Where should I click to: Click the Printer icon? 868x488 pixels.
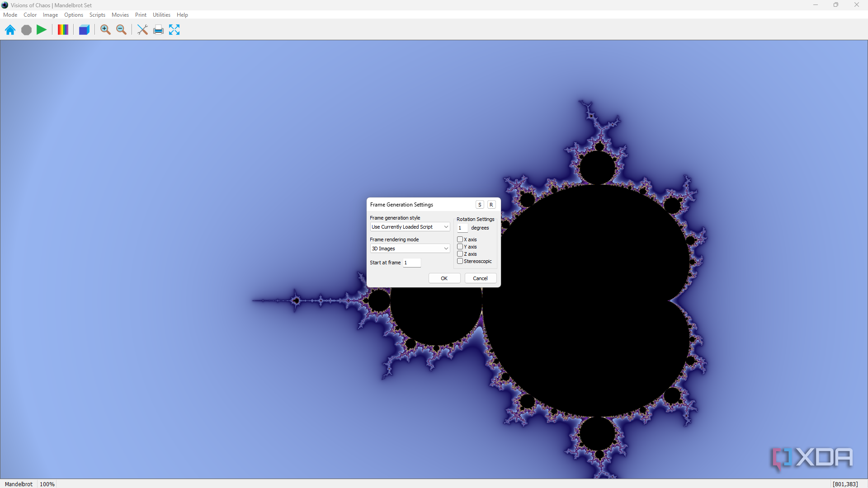click(158, 30)
